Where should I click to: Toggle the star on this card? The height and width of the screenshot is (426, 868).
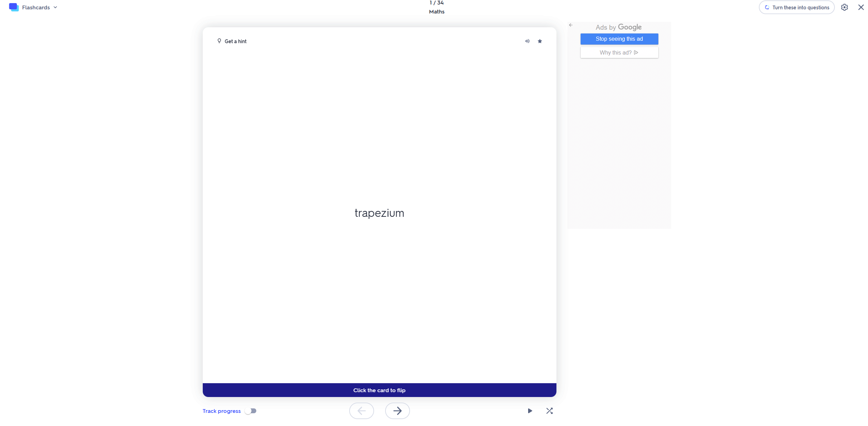coord(540,41)
